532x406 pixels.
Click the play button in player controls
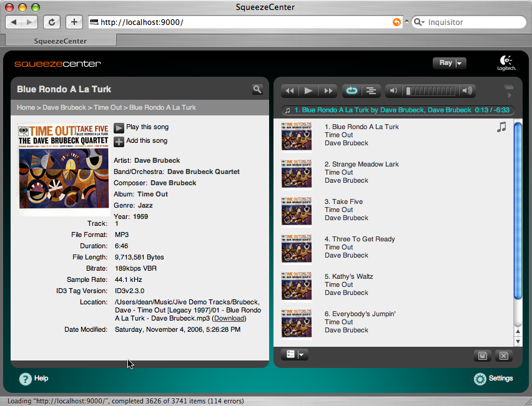(308, 90)
